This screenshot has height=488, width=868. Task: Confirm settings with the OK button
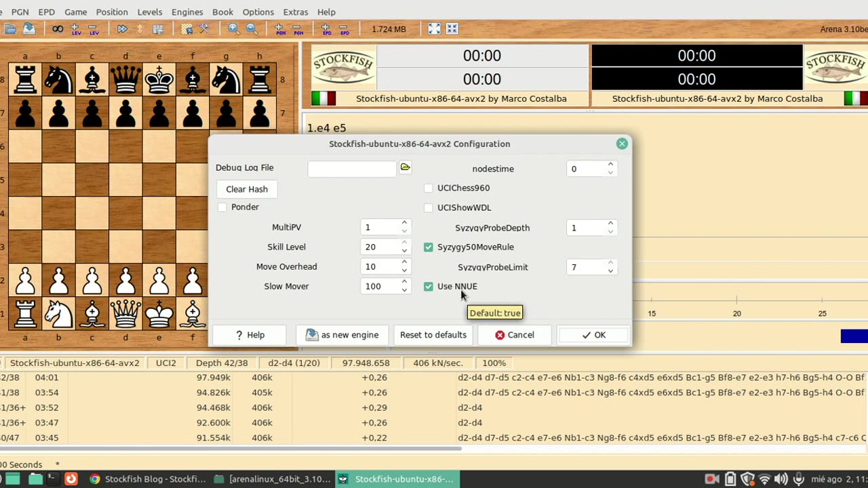coord(593,335)
